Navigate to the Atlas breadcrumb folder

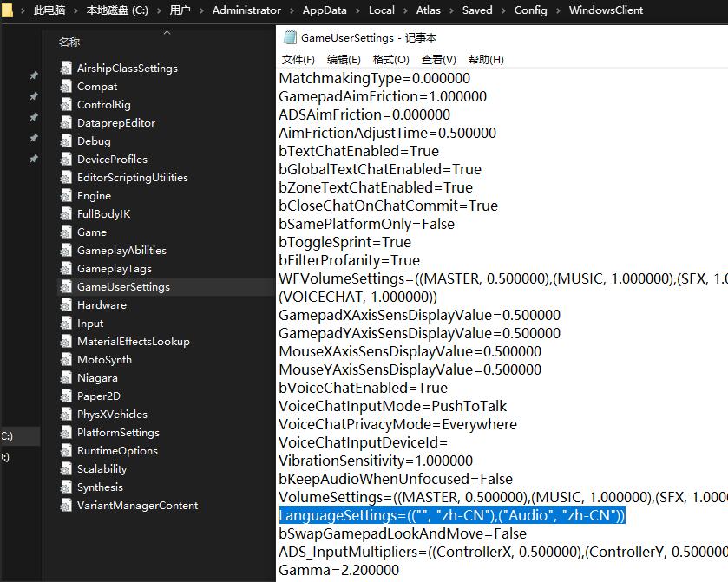click(428, 10)
